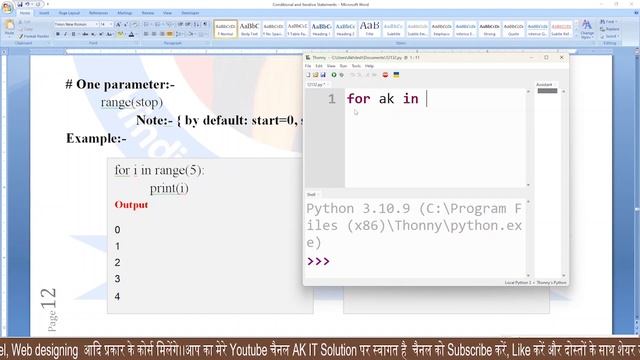Open the Thonny View menu
This screenshot has width=640, height=360.
pos(331,66)
